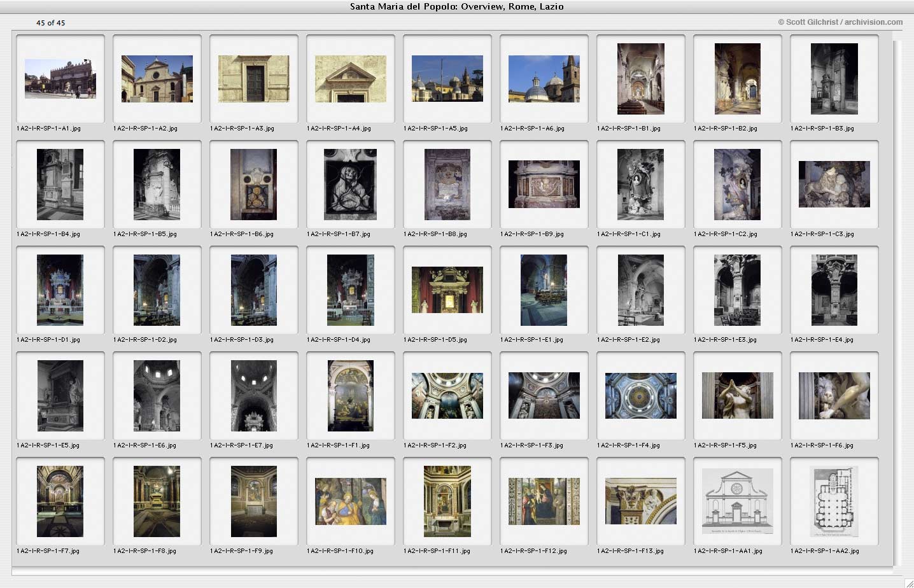This screenshot has width=914, height=588.
Task: Select the column capital thumbnail 1A2-I-R-SP-1-F13.jpg
Action: coord(641,501)
